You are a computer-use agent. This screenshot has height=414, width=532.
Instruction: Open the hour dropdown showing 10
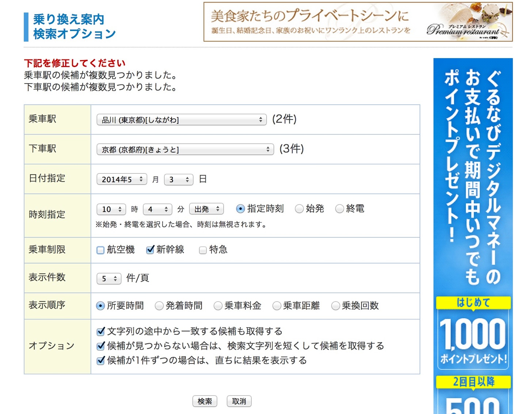[111, 209]
